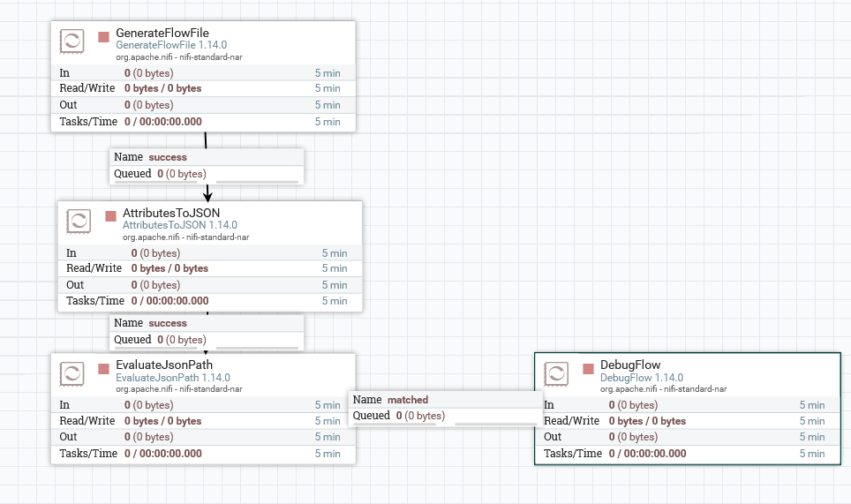Click DebugFlow's Out stats row
This screenshot has height=504, width=851.
(x=688, y=437)
